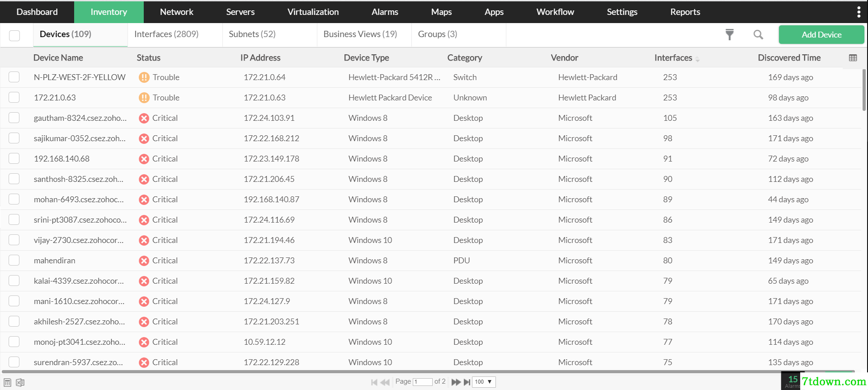Open the rows-per-page 100 dropdown
This screenshot has height=390, width=868.
pyautogui.click(x=484, y=382)
